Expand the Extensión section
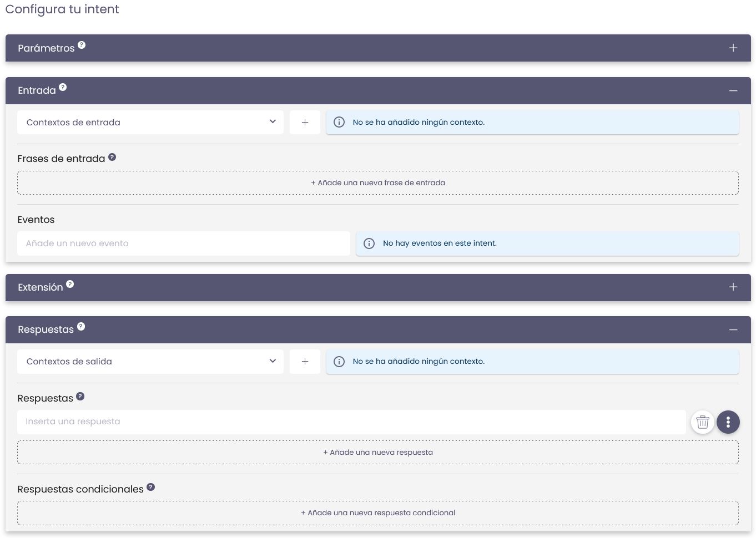756x538 pixels. click(x=733, y=287)
